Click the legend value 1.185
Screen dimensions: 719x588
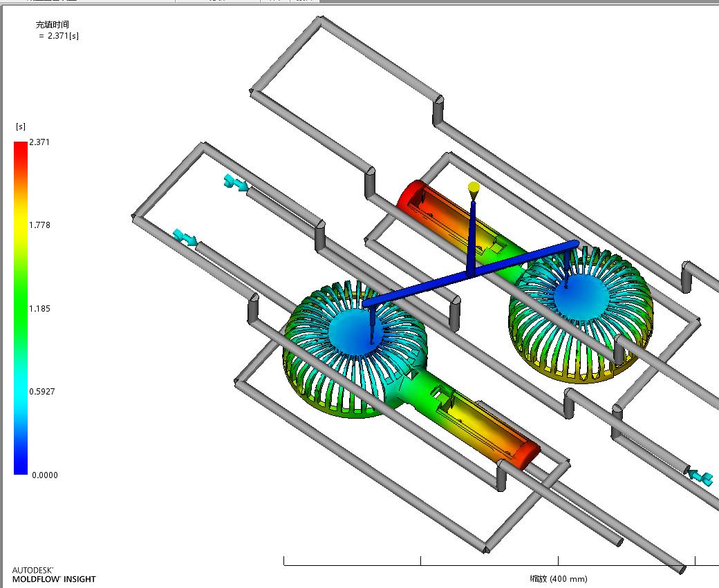(39, 308)
